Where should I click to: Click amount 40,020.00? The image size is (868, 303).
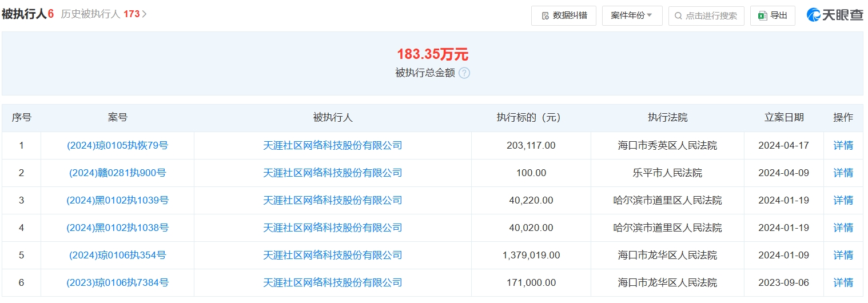pyautogui.click(x=531, y=228)
